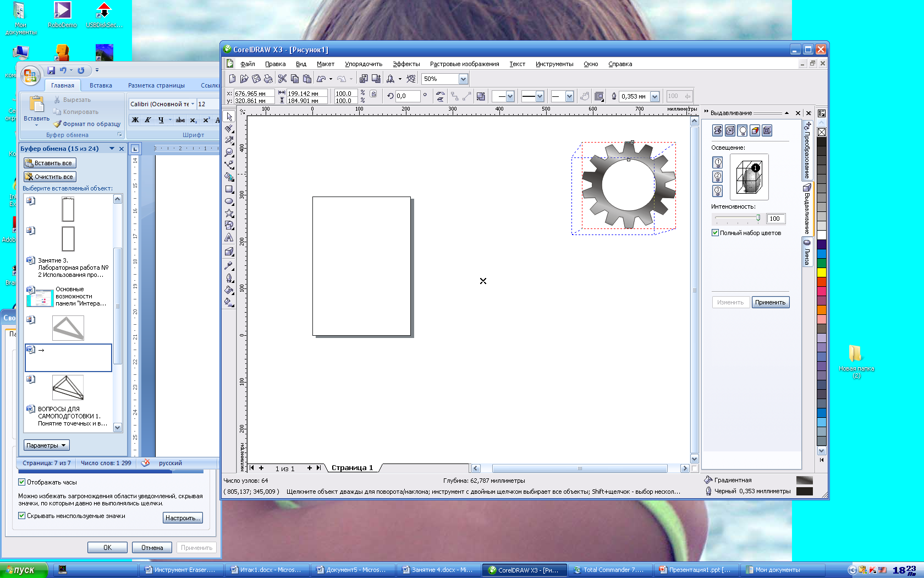The width and height of the screenshot is (924, 578).
Task: Click the 'пуск' Start button
Action: coord(24,570)
